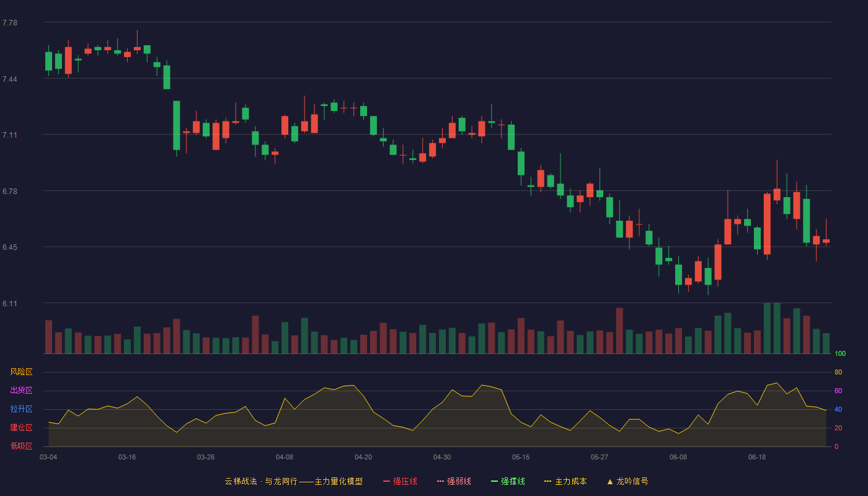Select the 03-16 date label
This screenshot has height=496, width=868.
tap(127, 457)
